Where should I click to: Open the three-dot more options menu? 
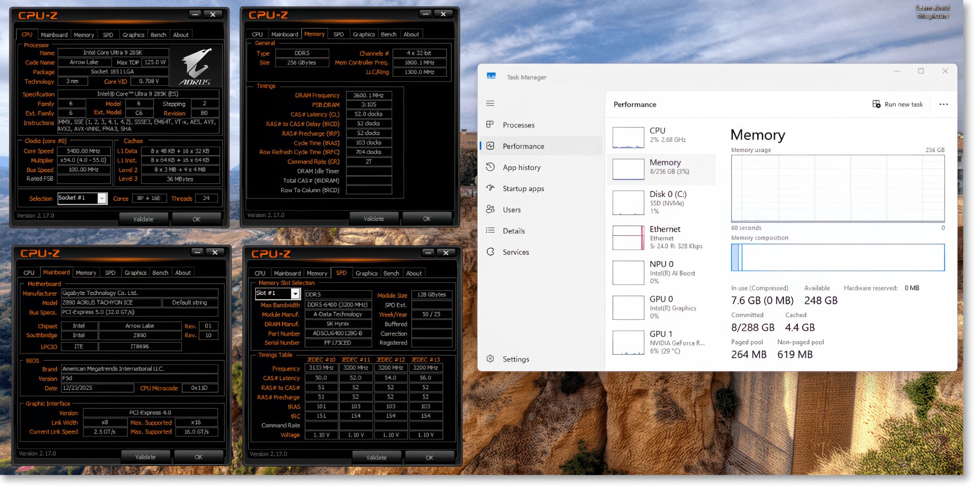[943, 104]
